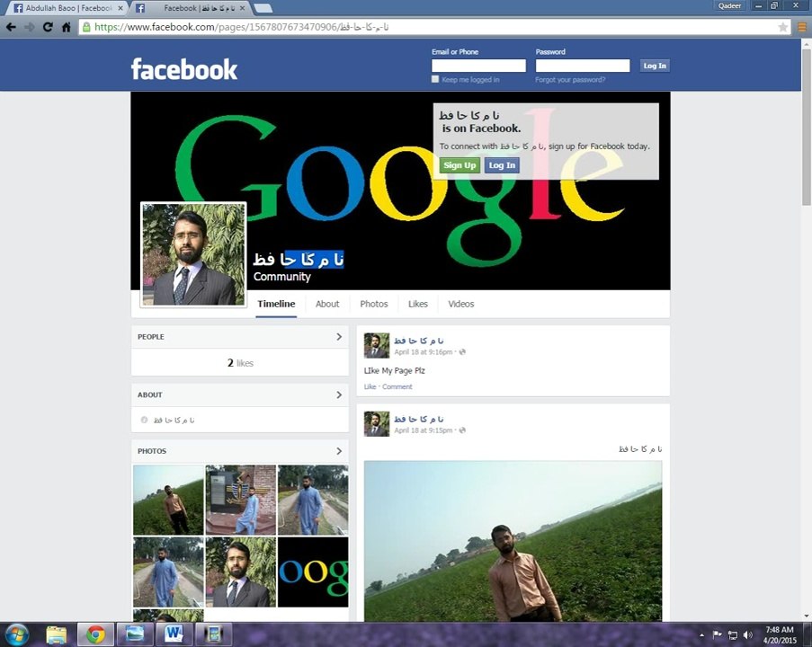This screenshot has width=812, height=647.
Task: Click Comment under 'Like My Page Plz' post
Action: (x=397, y=386)
